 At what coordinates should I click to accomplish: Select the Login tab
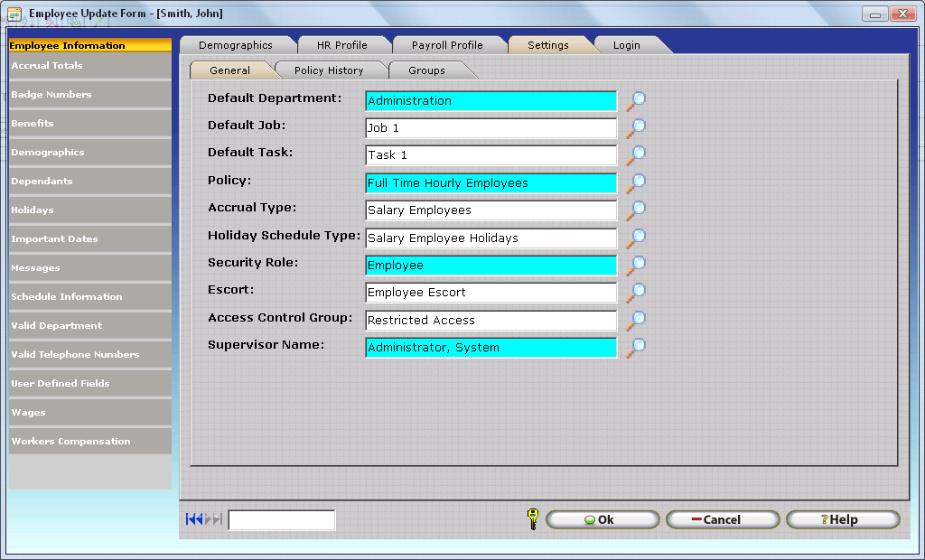(x=626, y=45)
